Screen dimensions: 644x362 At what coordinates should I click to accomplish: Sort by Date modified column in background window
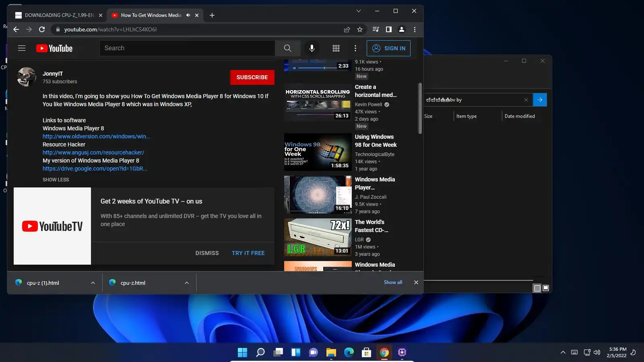[x=520, y=116]
